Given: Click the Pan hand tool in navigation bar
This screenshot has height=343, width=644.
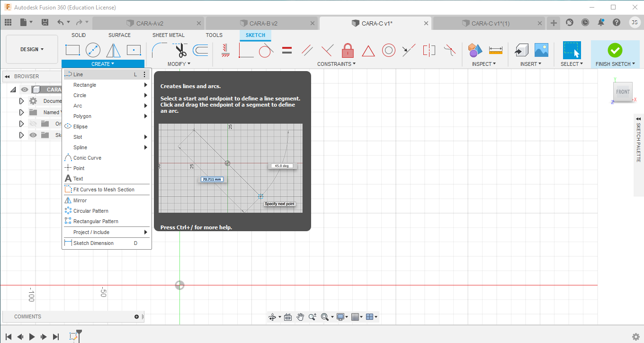Looking at the screenshot, I should point(300,317).
